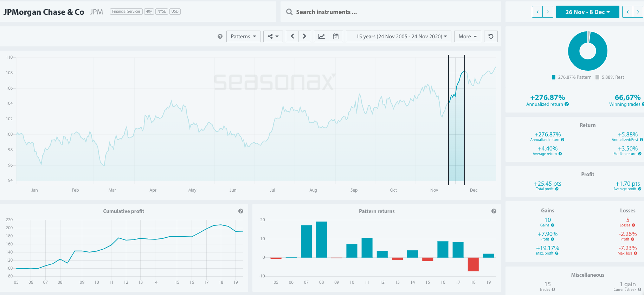Click help icon next to Losses count
The width and height of the screenshot is (644, 295).
pyautogui.click(x=633, y=225)
